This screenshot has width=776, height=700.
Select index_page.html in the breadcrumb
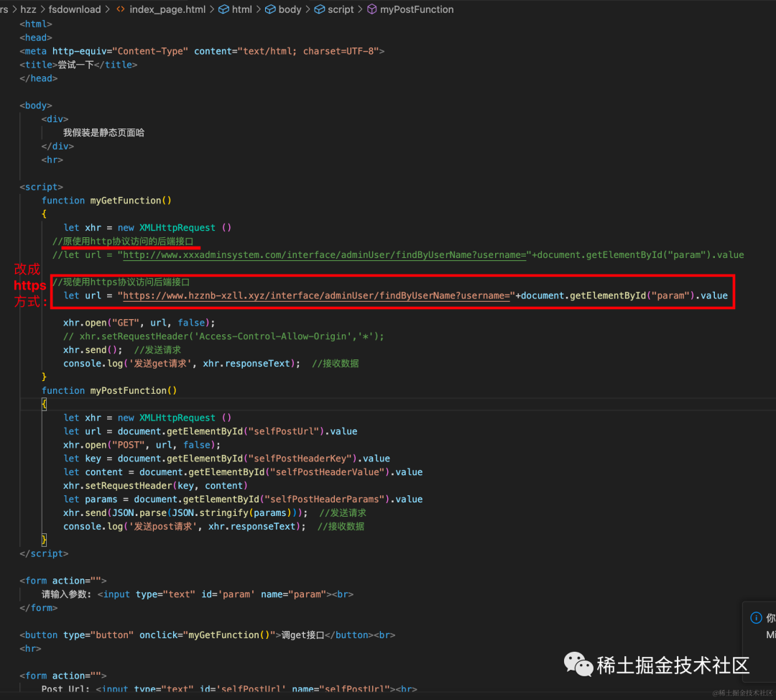tap(167, 9)
